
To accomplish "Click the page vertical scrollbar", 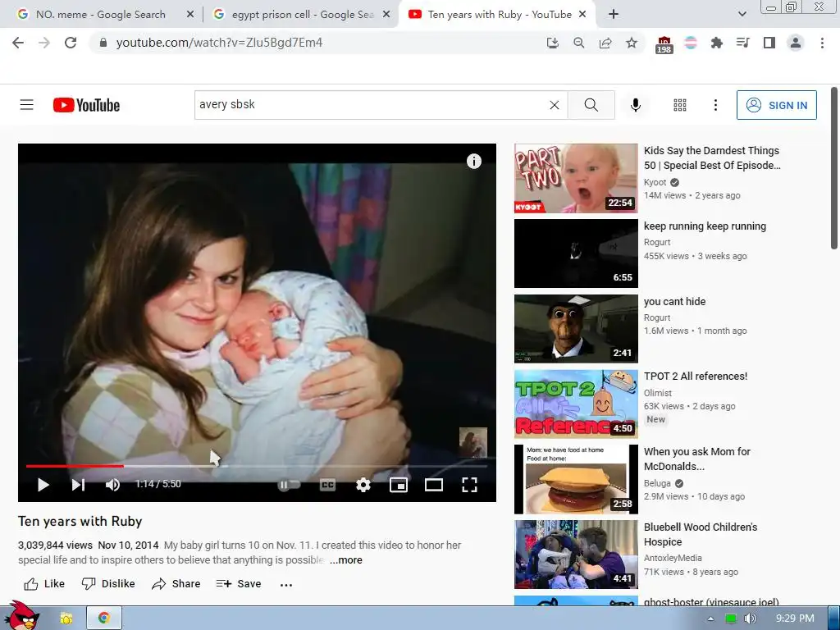I will pyautogui.click(x=834, y=169).
